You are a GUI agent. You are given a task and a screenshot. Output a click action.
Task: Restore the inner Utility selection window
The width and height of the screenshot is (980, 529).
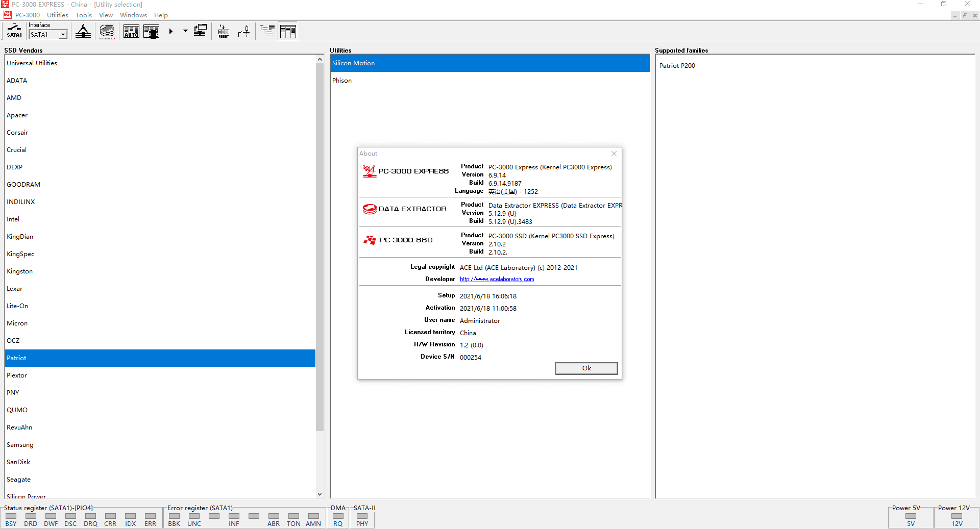click(965, 15)
